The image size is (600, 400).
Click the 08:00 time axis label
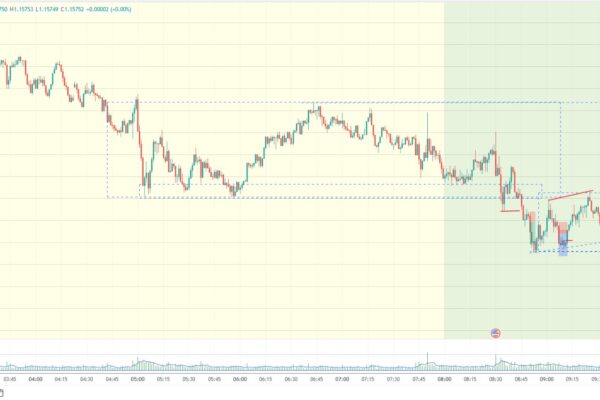point(444,379)
